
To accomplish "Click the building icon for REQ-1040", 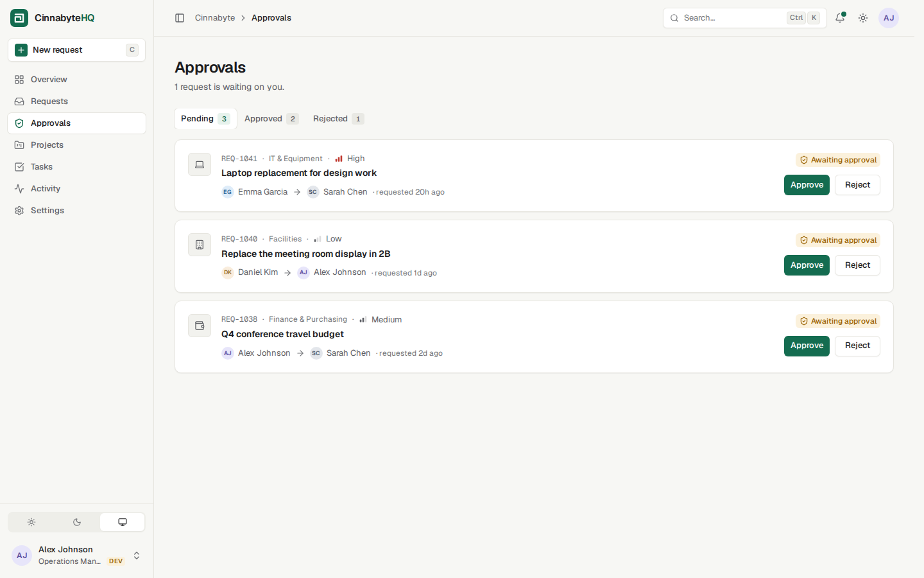I will pos(200,245).
